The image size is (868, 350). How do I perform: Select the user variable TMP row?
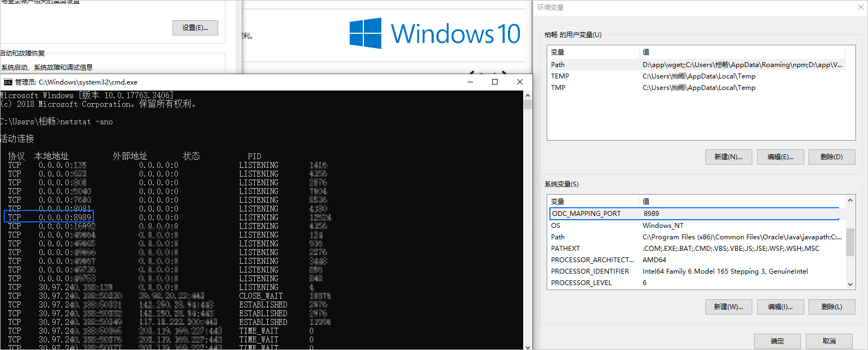click(x=697, y=88)
